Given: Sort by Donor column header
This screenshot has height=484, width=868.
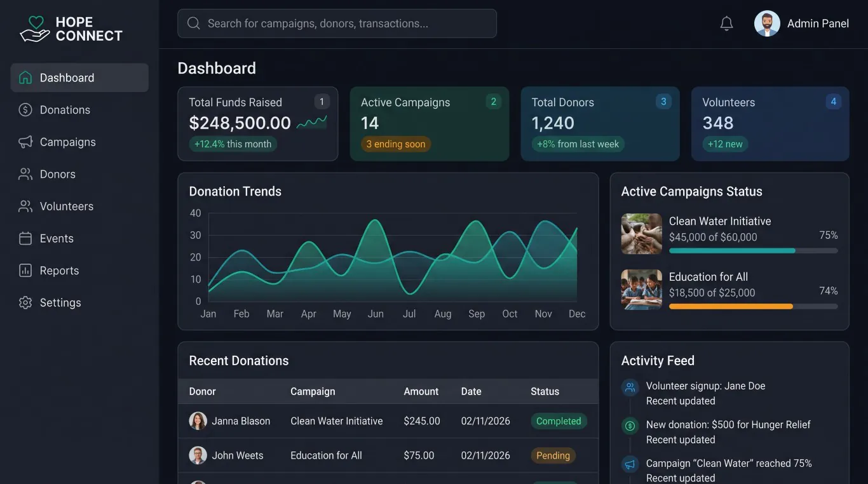Looking at the screenshot, I should click(203, 391).
